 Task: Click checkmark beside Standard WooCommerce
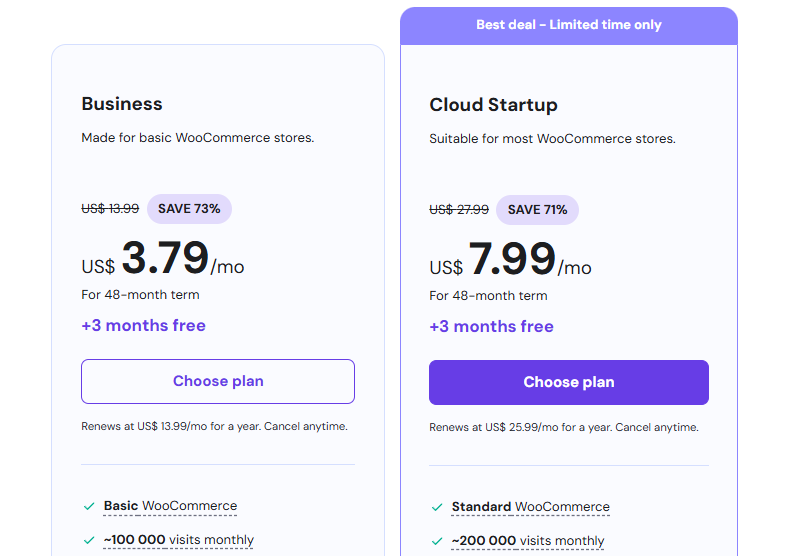tap(437, 507)
